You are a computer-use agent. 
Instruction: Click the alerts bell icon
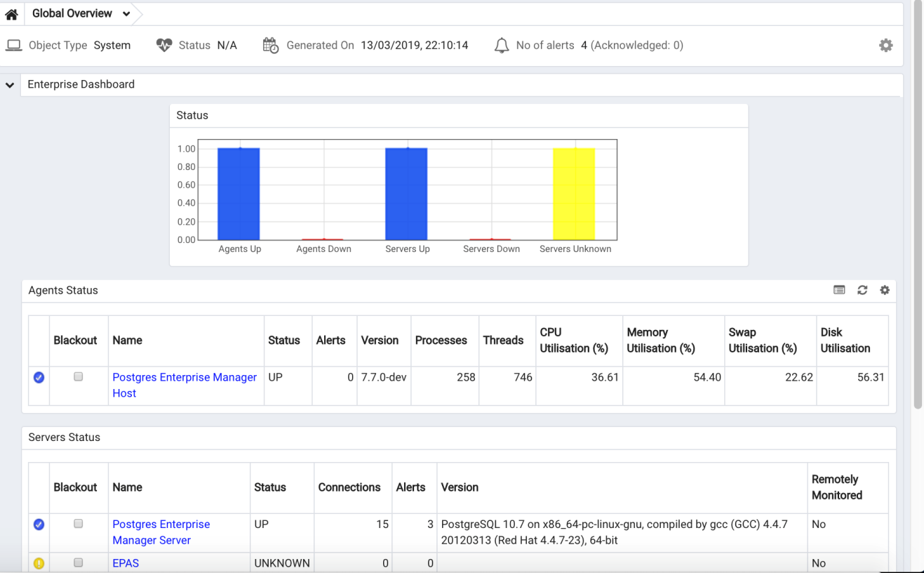(502, 46)
